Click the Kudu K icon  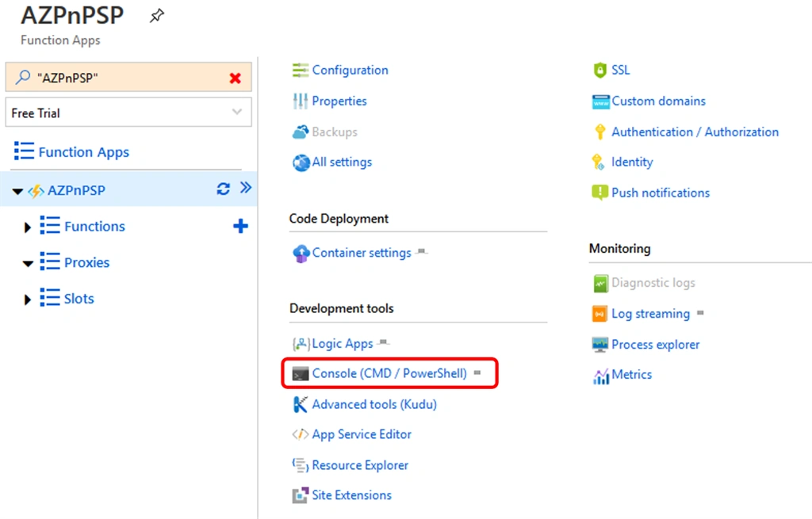301,404
